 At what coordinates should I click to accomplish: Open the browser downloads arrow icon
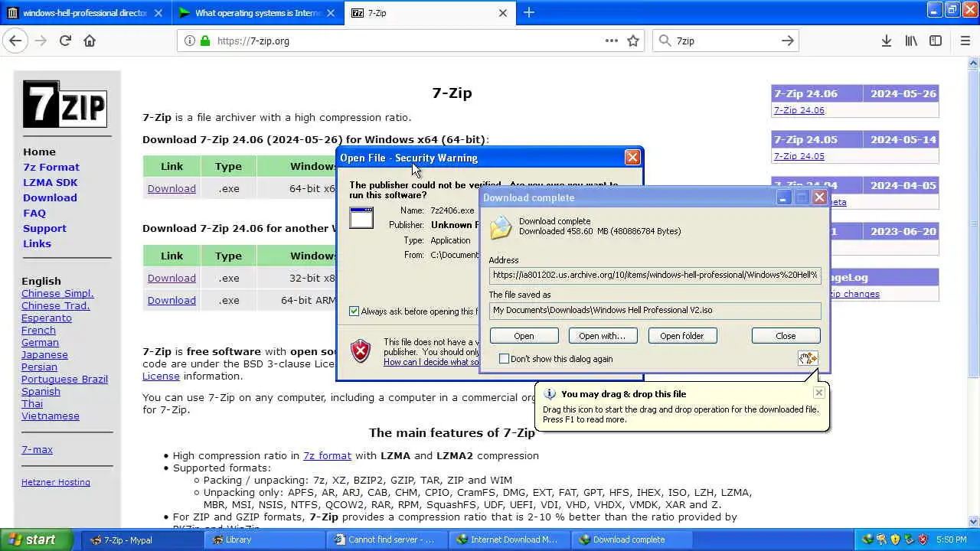886,41
